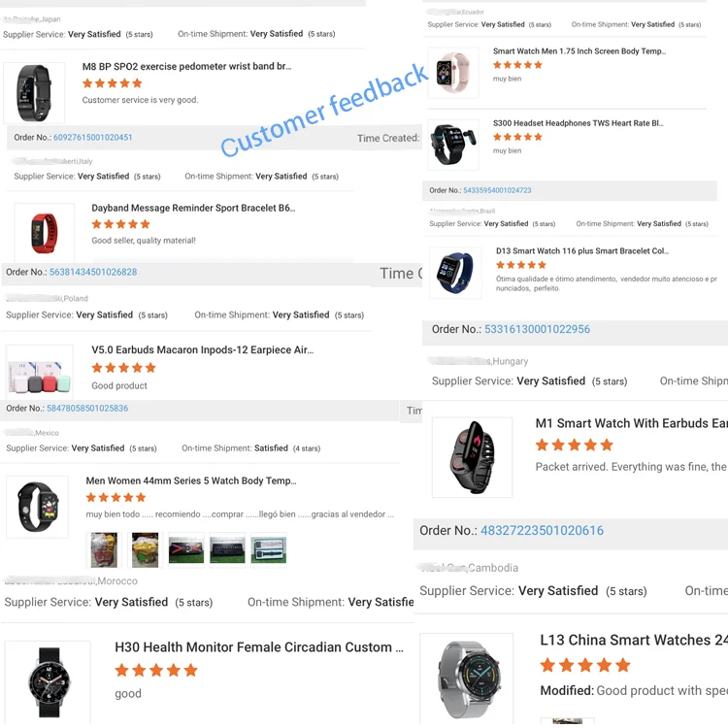
Task: Open last review photo under Series 5 watch
Action: (x=268, y=550)
